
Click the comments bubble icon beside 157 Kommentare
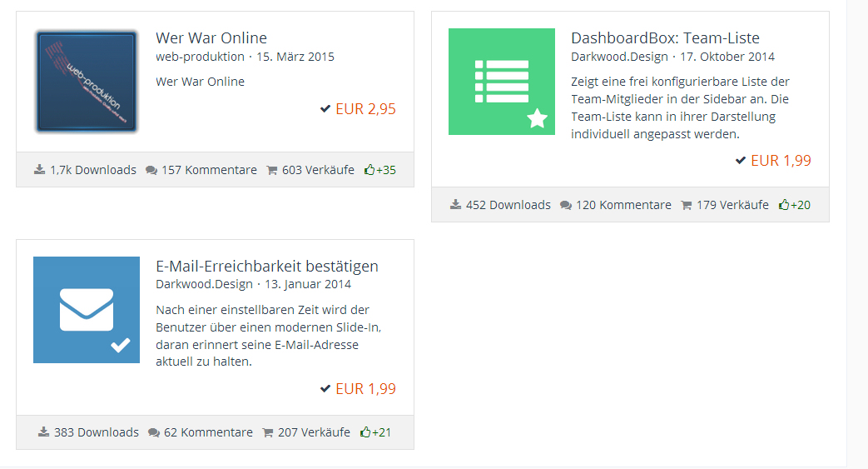pyautogui.click(x=151, y=170)
